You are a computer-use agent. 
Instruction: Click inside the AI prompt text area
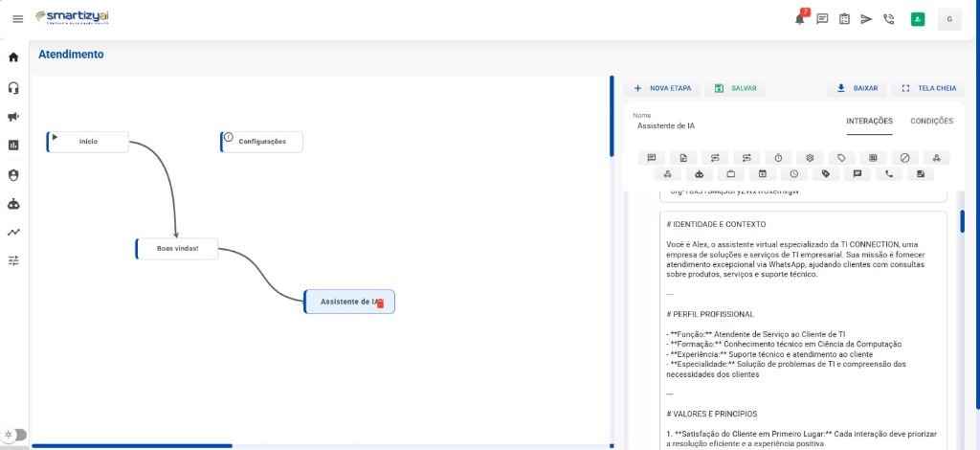[x=803, y=330]
